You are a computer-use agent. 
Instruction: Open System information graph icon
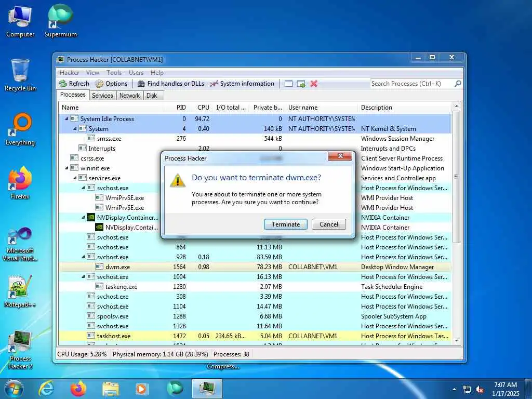click(x=214, y=84)
